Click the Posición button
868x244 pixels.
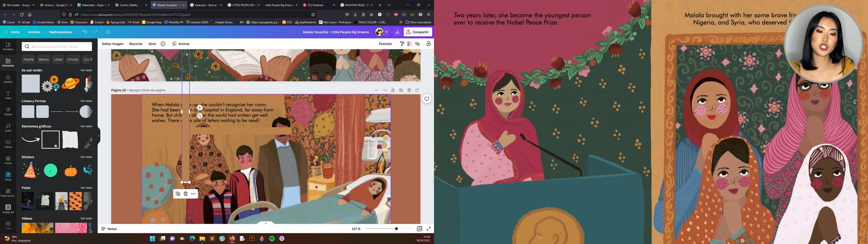coord(386,44)
